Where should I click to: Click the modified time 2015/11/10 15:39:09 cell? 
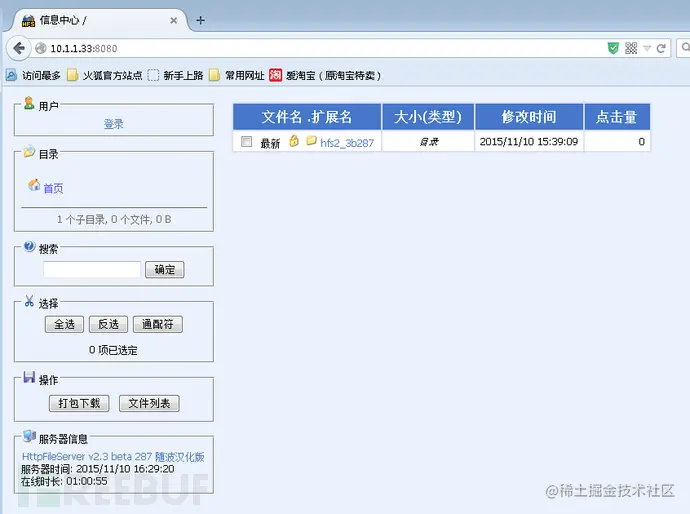529,142
